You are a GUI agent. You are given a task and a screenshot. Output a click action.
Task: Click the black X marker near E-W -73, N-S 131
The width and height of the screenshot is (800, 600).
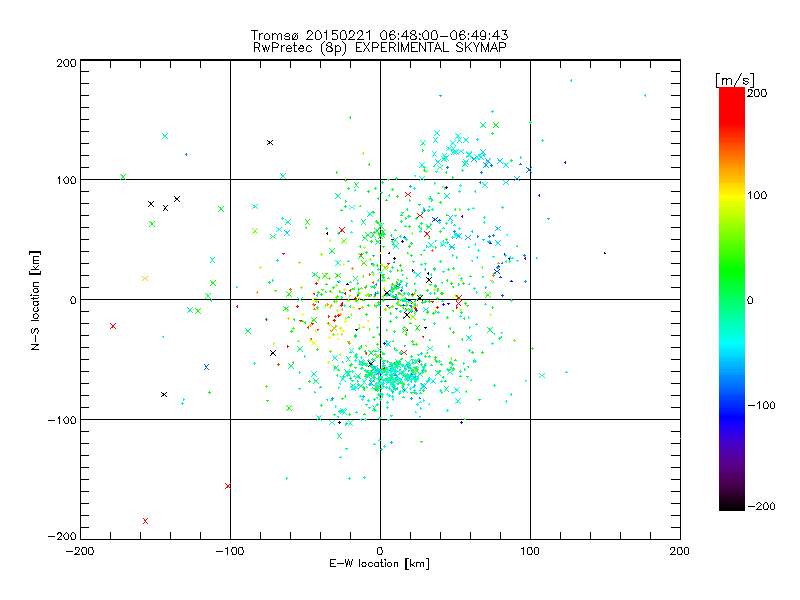click(270, 142)
